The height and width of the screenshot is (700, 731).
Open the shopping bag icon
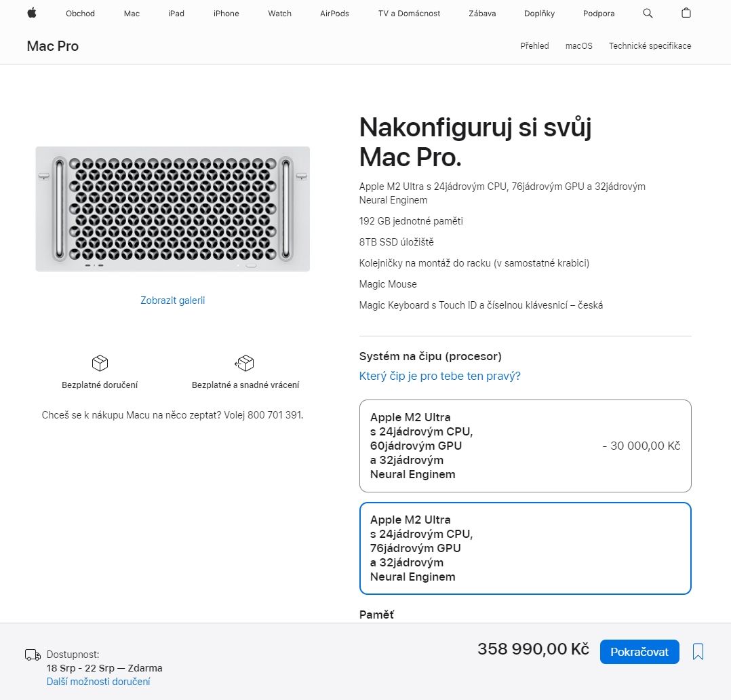coord(686,13)
